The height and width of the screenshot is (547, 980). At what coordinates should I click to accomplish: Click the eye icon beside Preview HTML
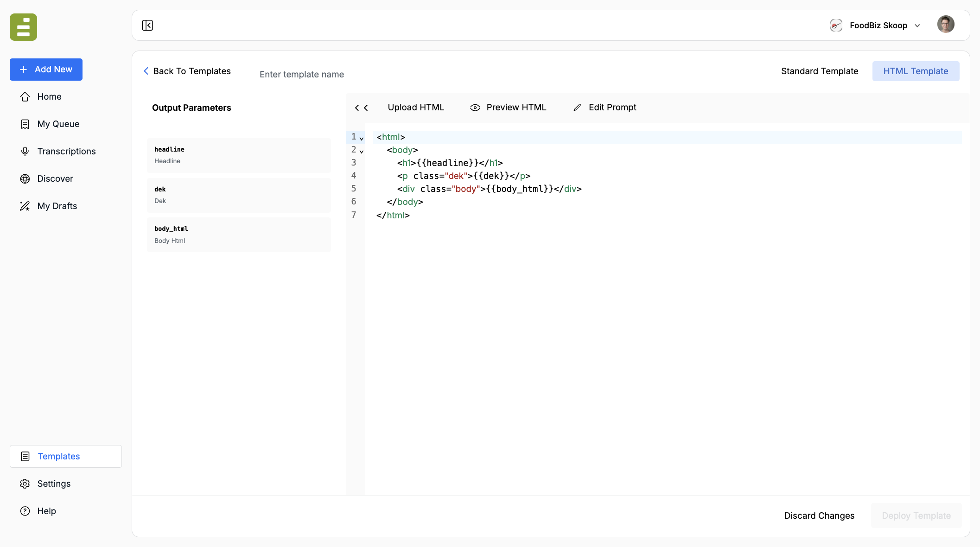pos(475,108)
